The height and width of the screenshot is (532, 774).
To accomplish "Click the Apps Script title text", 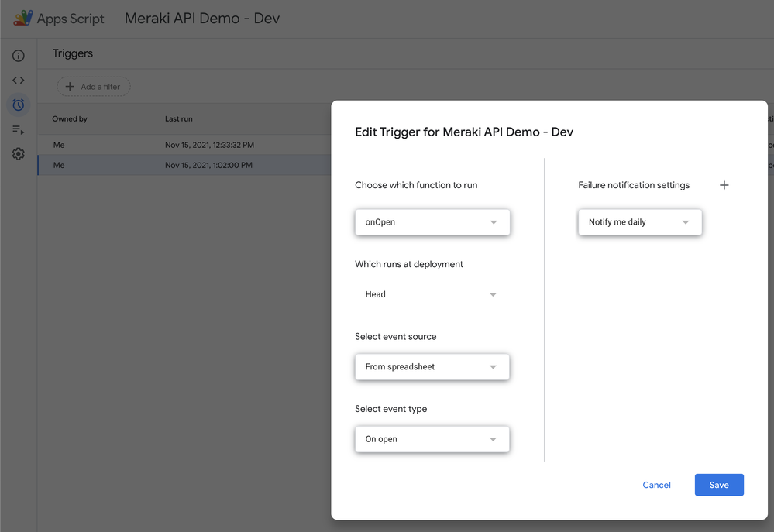I will 71,19.
